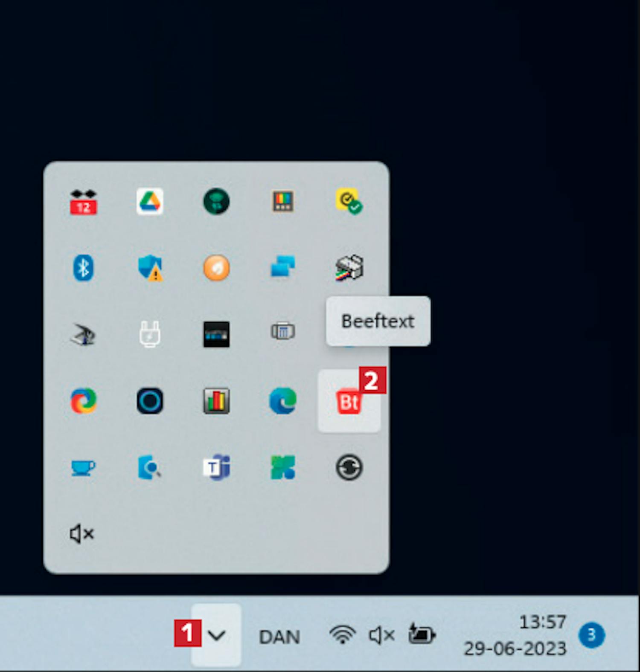Open the color printer tray icon
Viewport: 640px width, 672px height.
tap(349, 268)
